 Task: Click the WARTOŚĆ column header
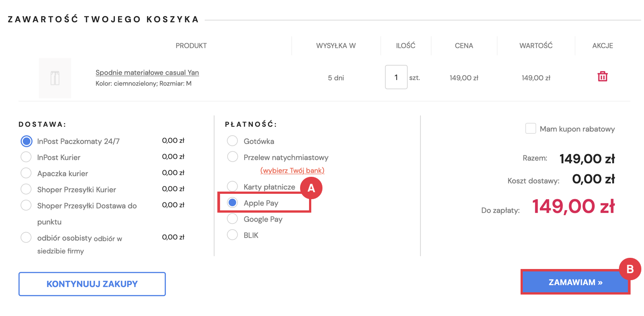536,46
